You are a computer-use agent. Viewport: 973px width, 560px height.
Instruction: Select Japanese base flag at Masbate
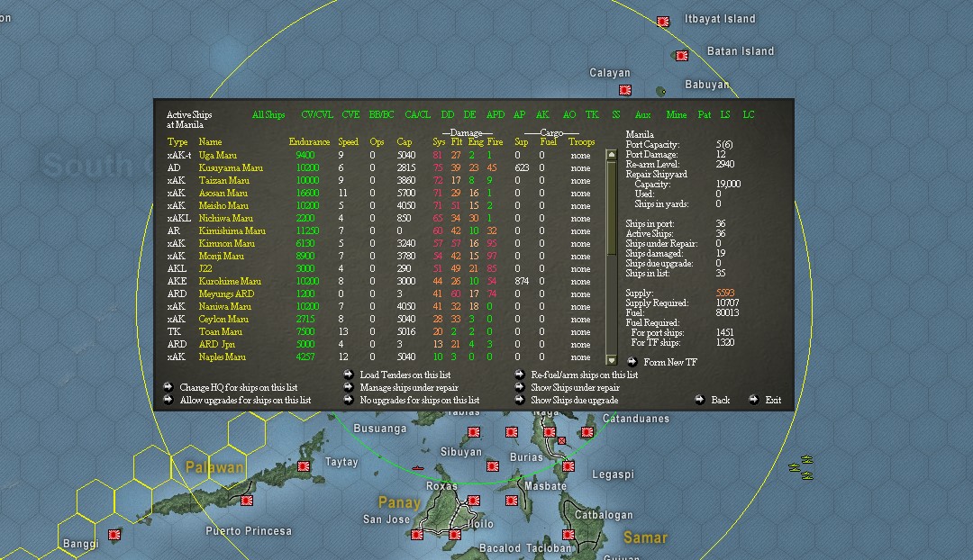pos(512,501)
